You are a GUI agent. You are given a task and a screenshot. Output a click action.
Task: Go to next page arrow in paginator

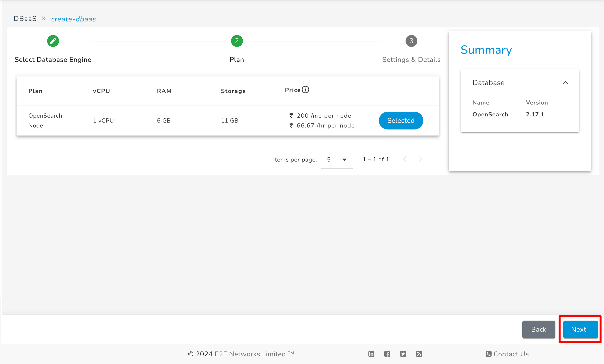click(x=421, y=159)
